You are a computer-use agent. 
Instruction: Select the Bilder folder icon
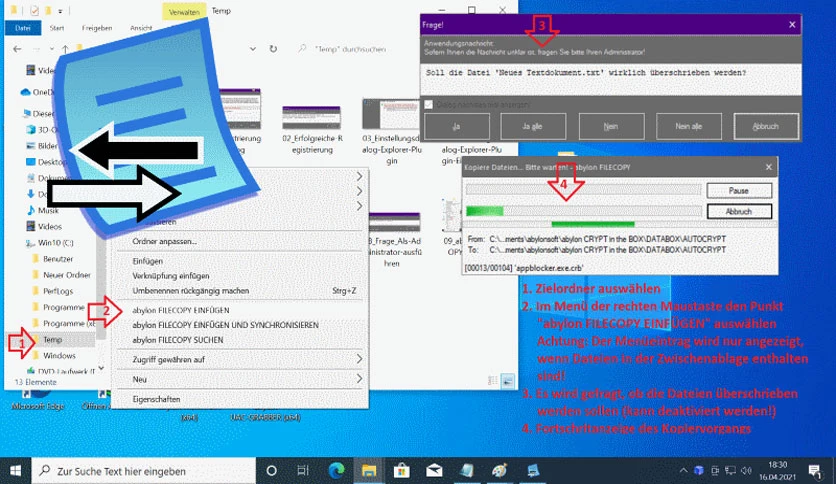31,146
